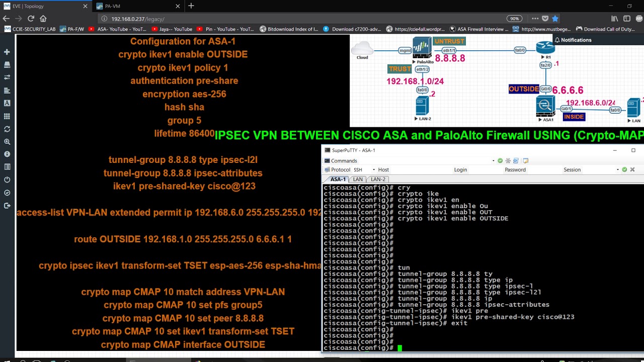Open Configured objects 'A' icon in sidebar
Viewport: 644px width, 362px height.
tap(7, 103)
